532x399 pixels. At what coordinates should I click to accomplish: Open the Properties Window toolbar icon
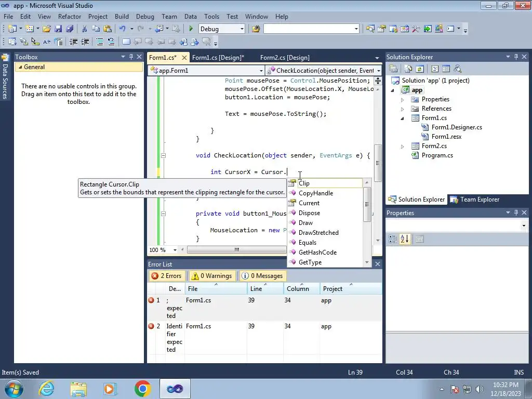point(382,29)
